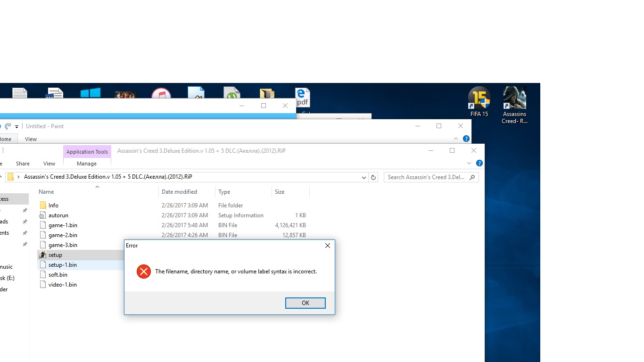644x362 pixels.
Task: Open the Share tab in Explorer
Action: coord(23,164)
